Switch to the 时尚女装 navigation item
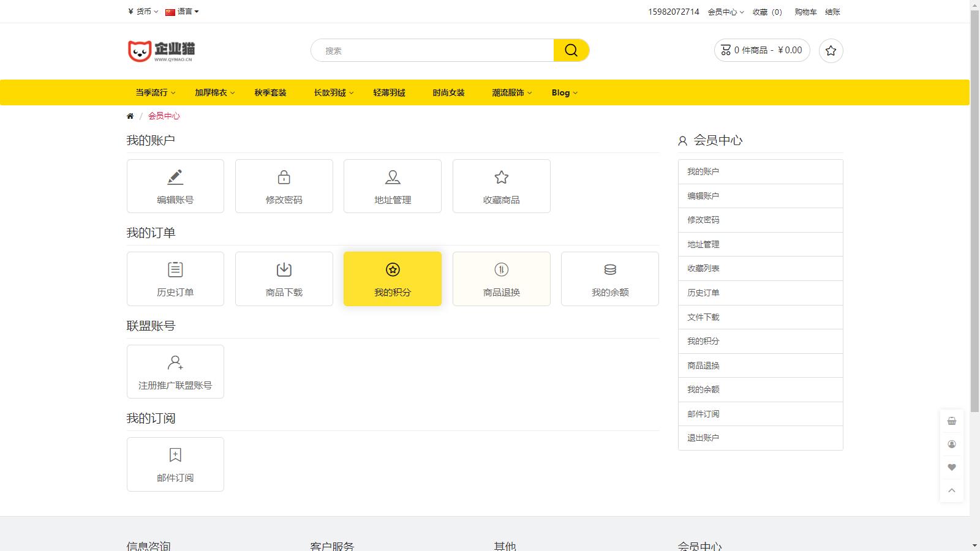 448,92
